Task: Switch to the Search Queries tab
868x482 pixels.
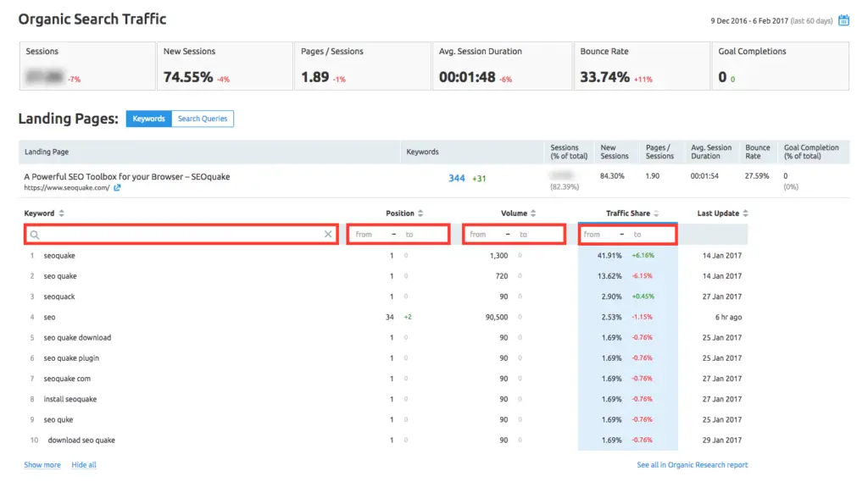Action: pyautogui.click(x=203, y=119)
